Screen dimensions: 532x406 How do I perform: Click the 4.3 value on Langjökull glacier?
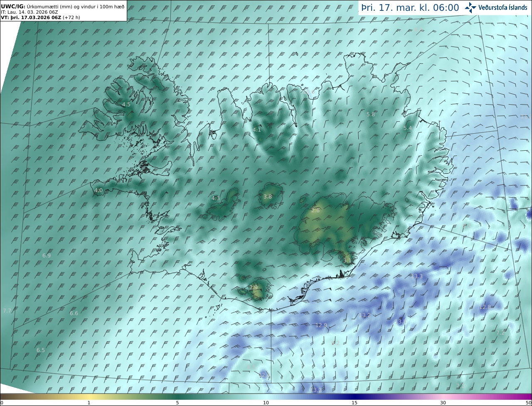pos(216,198)
